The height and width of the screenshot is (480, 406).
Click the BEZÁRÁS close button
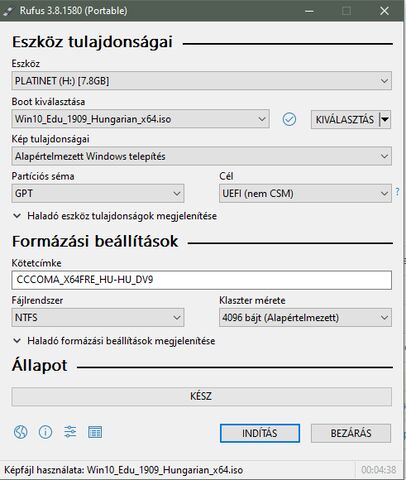pyautogui.click(x=351, y=433)
